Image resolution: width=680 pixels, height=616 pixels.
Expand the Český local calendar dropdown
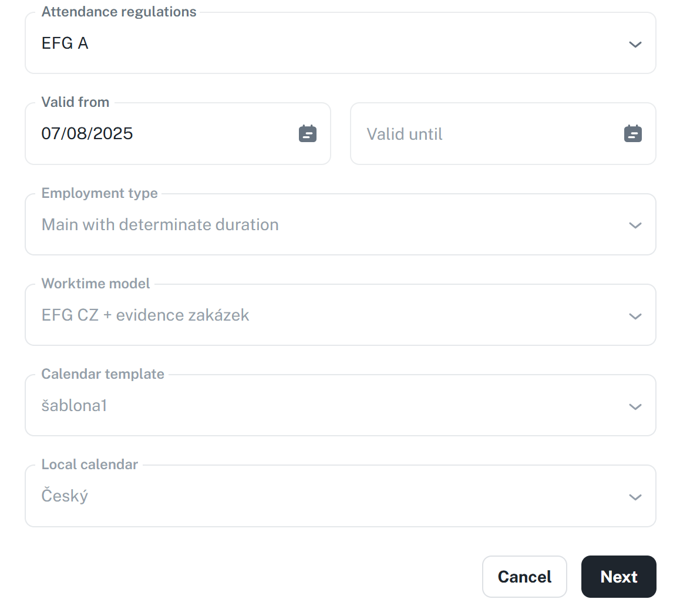(329, 496)
